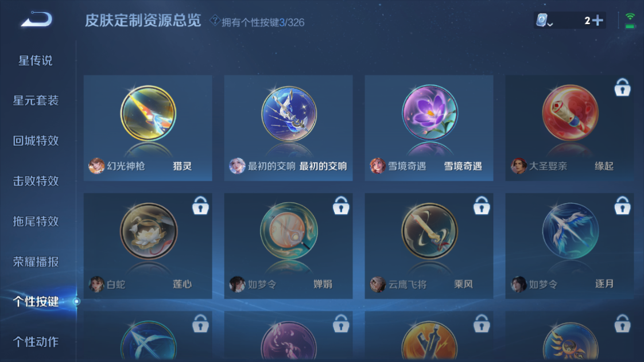This screenshot has height=362, width=644.
Task: Select the 雪境奇遇 purple flower icon
Action: point(429,112)
